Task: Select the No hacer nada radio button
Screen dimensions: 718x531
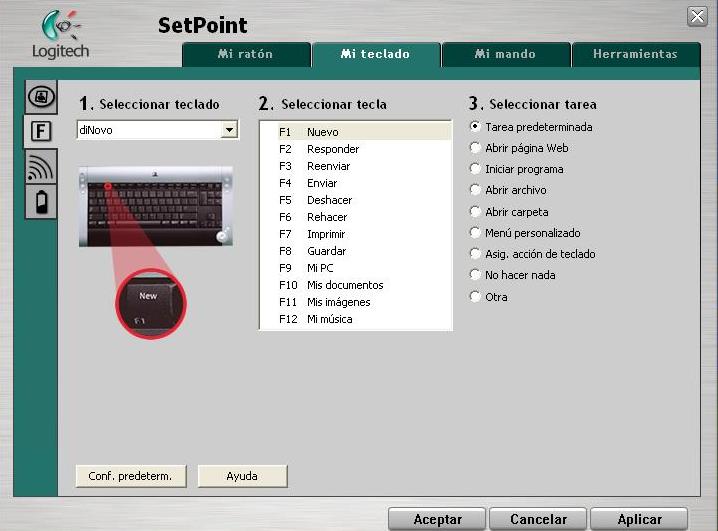Action: (475, 275)
